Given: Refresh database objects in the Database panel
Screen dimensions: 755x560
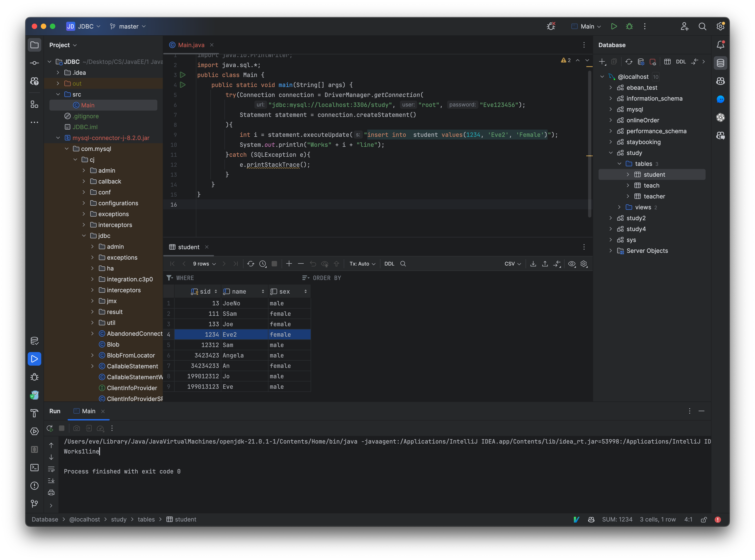Looking at the screenshot, I should (x=629, y=62).
